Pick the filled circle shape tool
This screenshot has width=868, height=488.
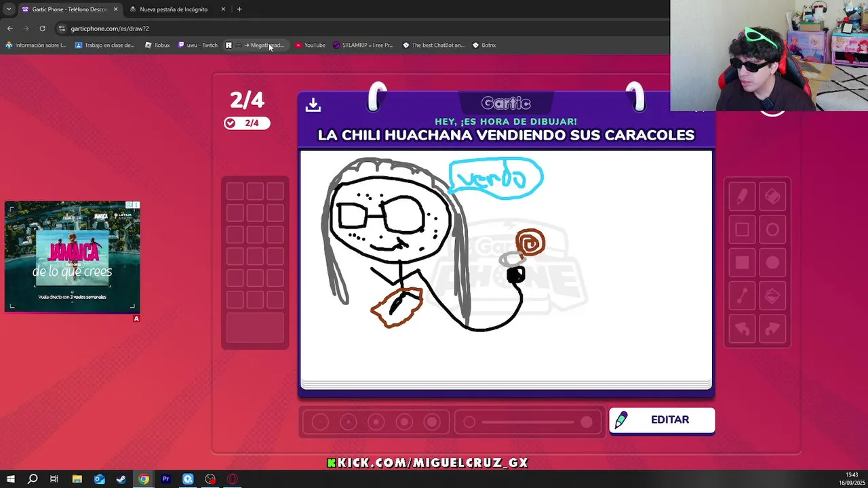(772, 263)
